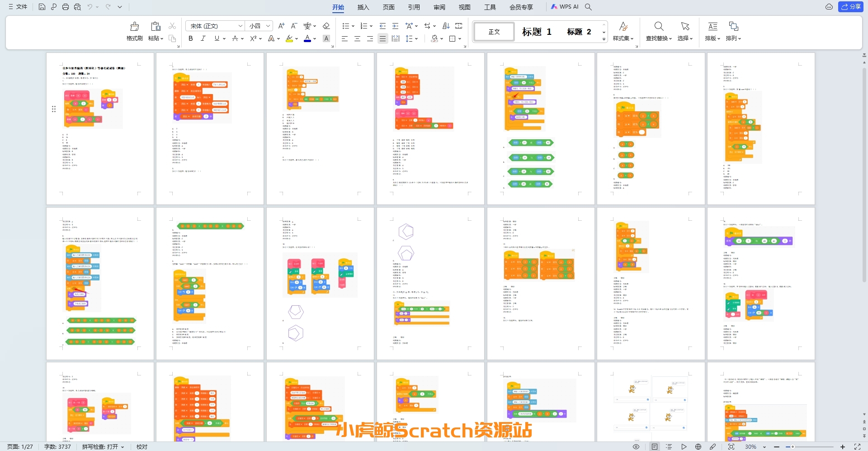Open Find and Replace (查找替换) magnifier icon
Image resolution: width=868 pixels, height=451 pixels.
pyautogui.click(x=659, y=26)
